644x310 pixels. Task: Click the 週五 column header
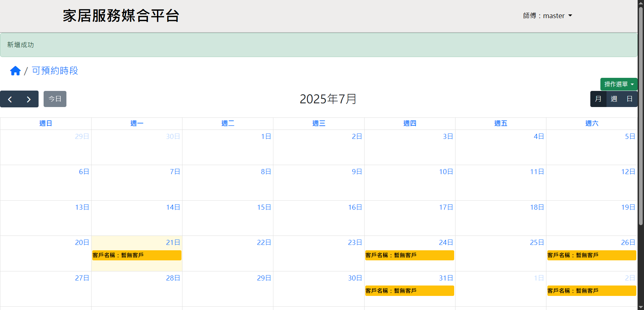coord(501,123)
